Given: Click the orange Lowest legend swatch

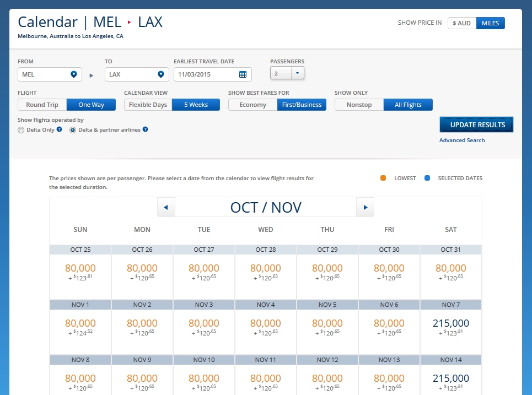Looking at the screenshot, I should tap(383, 178).
